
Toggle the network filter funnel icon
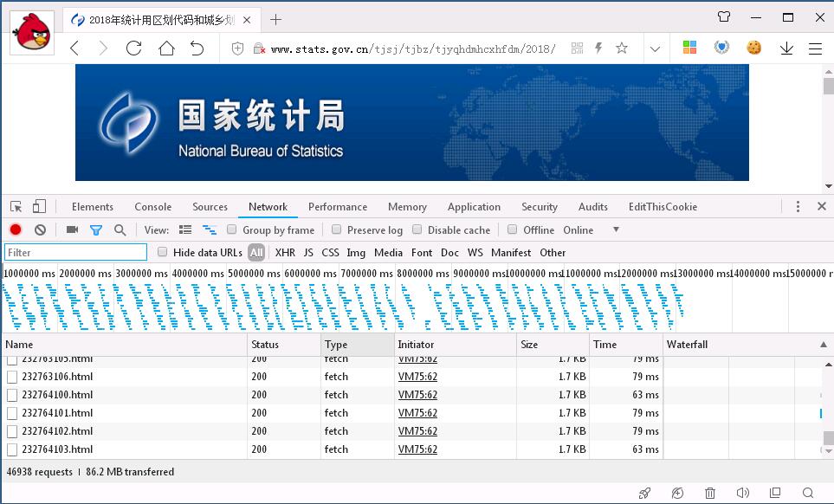pos(96,230)
